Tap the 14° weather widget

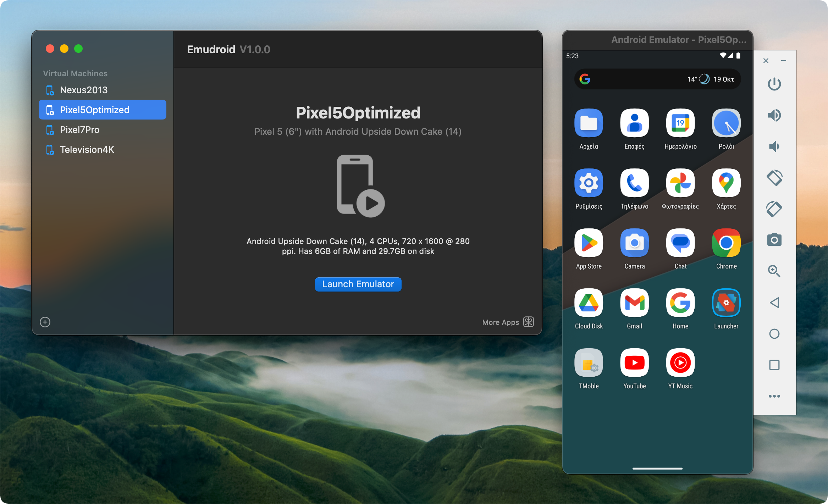click(x=698, y=79)
